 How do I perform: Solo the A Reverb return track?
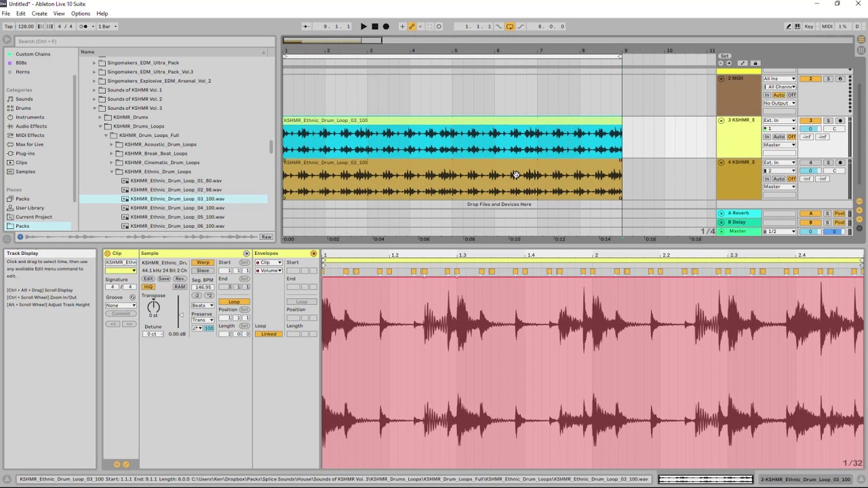(828, 213)
